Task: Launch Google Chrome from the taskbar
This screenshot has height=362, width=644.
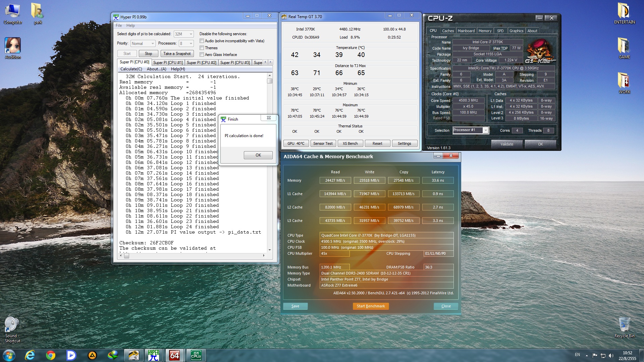Action: pyautogui.click(x=51, y=355)
